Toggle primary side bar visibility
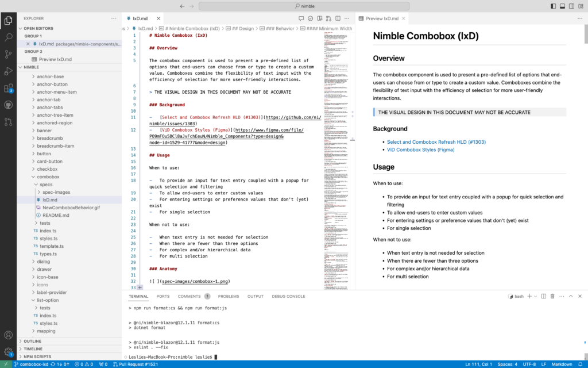Screen dimensions: 588x368 [x=553, y=6]
